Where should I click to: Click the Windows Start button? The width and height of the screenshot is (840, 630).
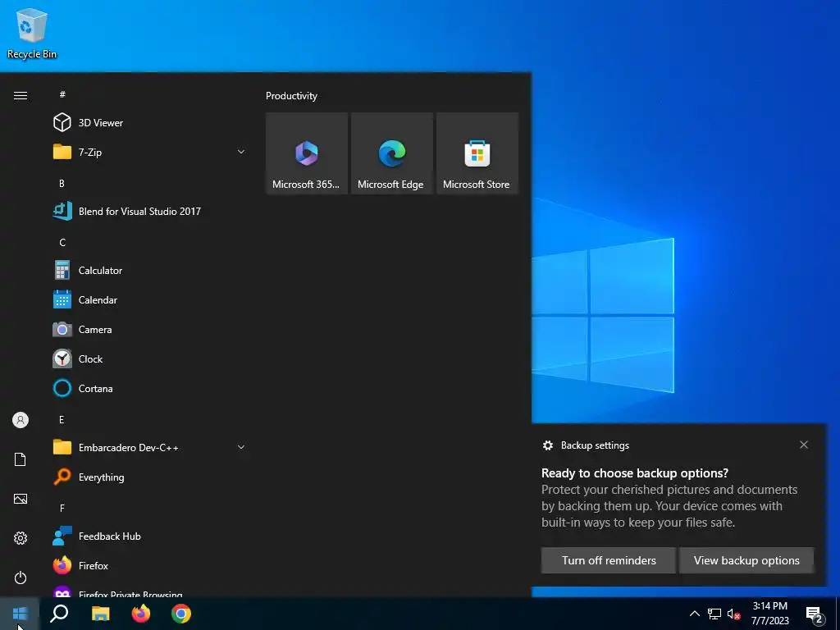point(20,614)
